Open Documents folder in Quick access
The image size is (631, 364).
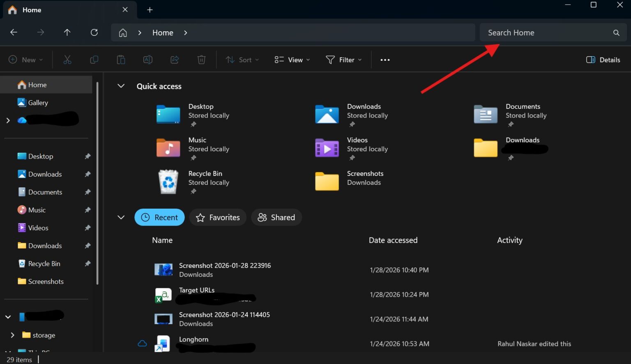511,115
